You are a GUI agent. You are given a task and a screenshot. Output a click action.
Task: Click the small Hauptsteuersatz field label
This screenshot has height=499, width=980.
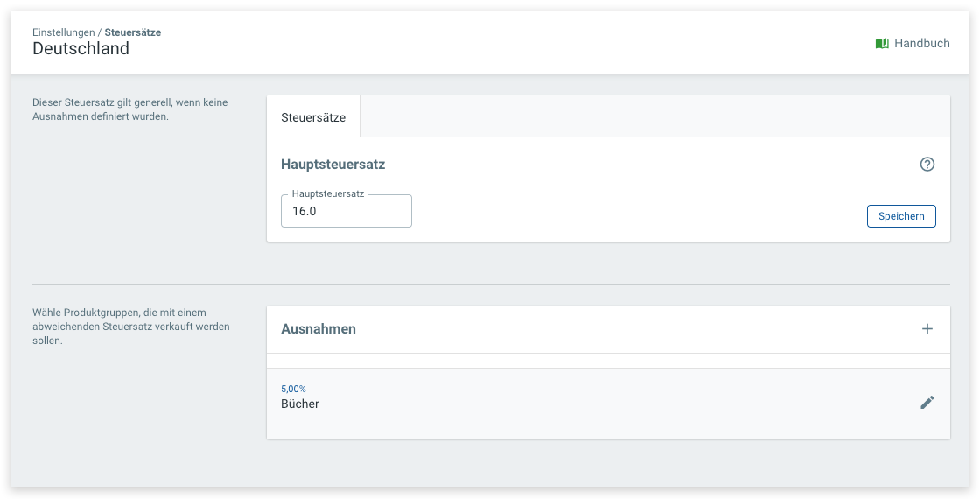click(328, 194)
